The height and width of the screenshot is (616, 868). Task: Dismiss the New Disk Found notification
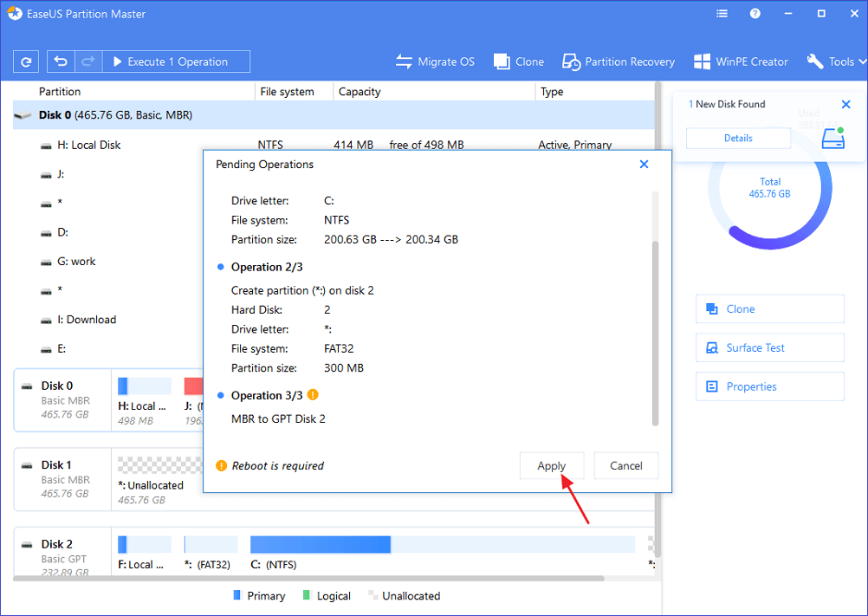coord(845,104)
